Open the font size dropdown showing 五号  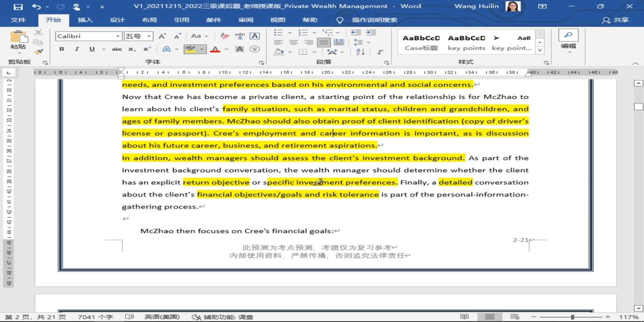pos(149,36)
